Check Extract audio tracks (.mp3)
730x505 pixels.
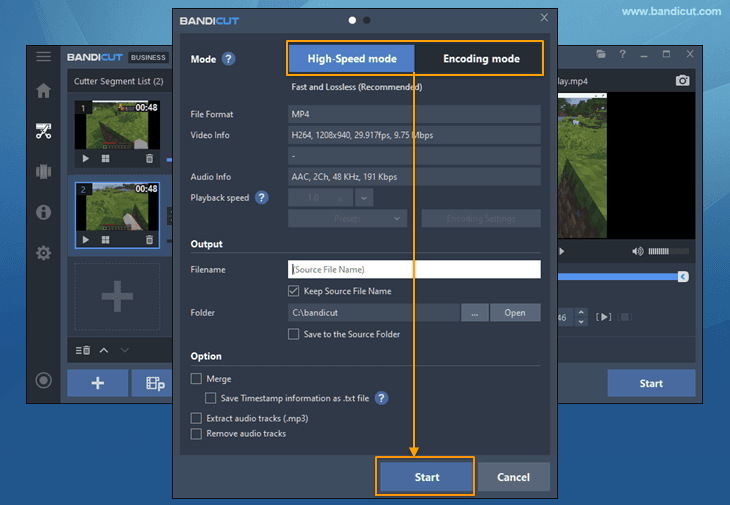(196, 418)
